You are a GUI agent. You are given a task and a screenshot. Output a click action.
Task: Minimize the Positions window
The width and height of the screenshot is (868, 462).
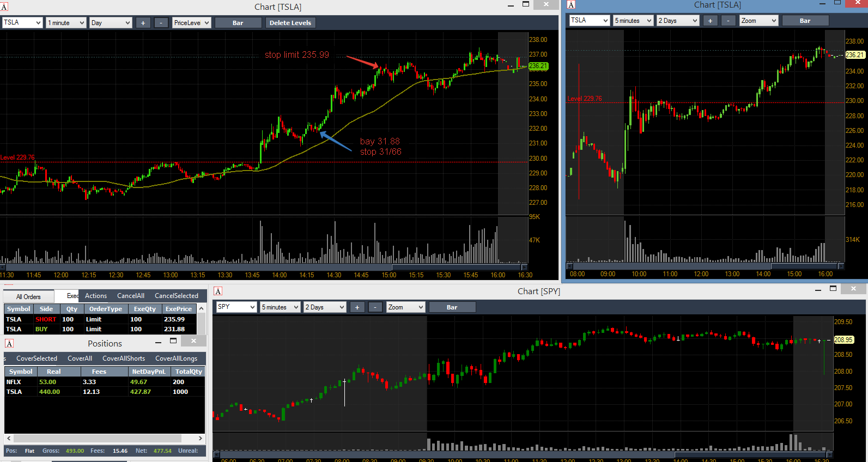point(158,342)
